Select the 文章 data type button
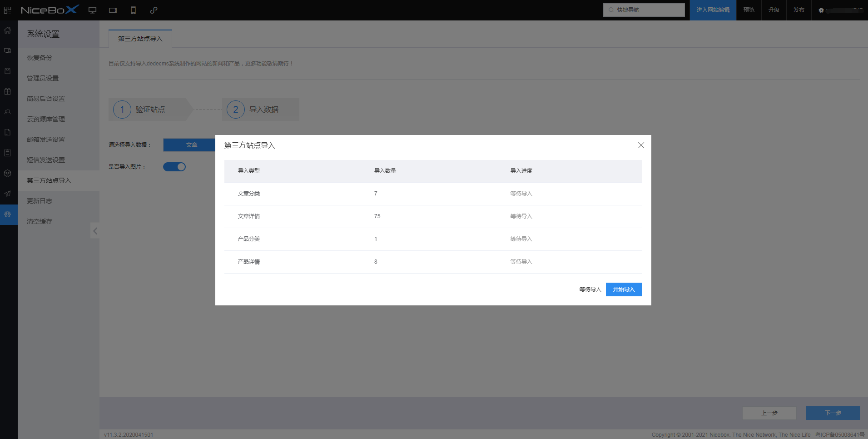The image size is (868, 439). tap(189, 145)
